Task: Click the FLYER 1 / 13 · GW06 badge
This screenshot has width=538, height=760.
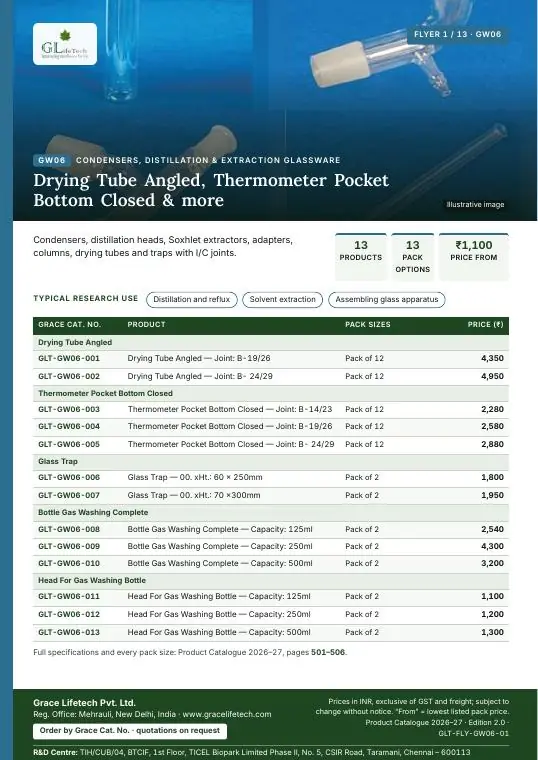Action: tap(457, 34)
